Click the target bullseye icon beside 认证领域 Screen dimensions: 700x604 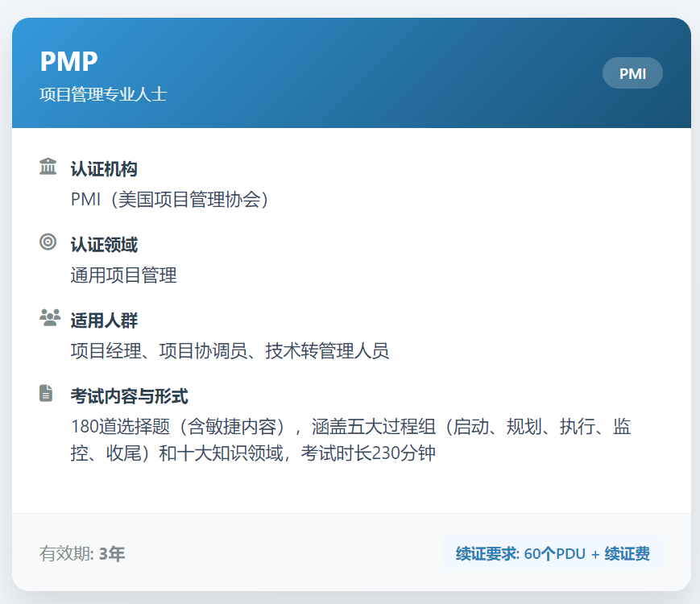pyautogui.click(x=48, y=242)
